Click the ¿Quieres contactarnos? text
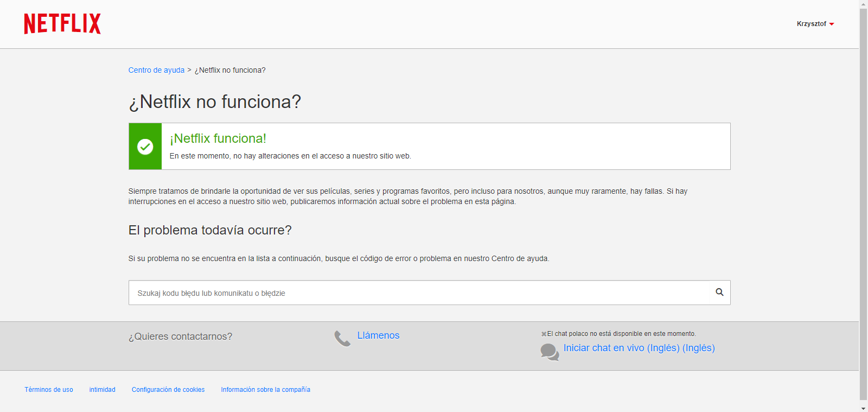This screenshot has width=868, height=412. point(180,337)
